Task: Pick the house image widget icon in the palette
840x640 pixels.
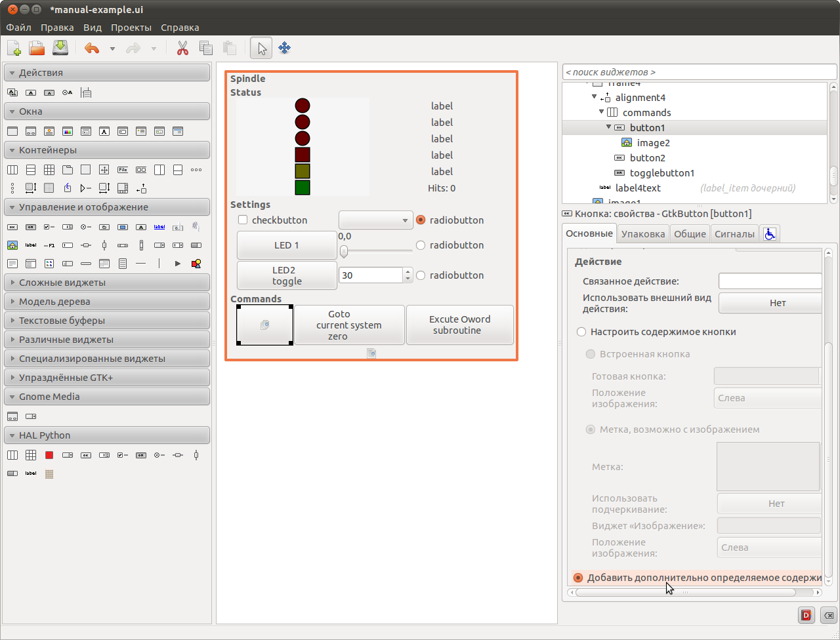Action: [x=12, y=245]
